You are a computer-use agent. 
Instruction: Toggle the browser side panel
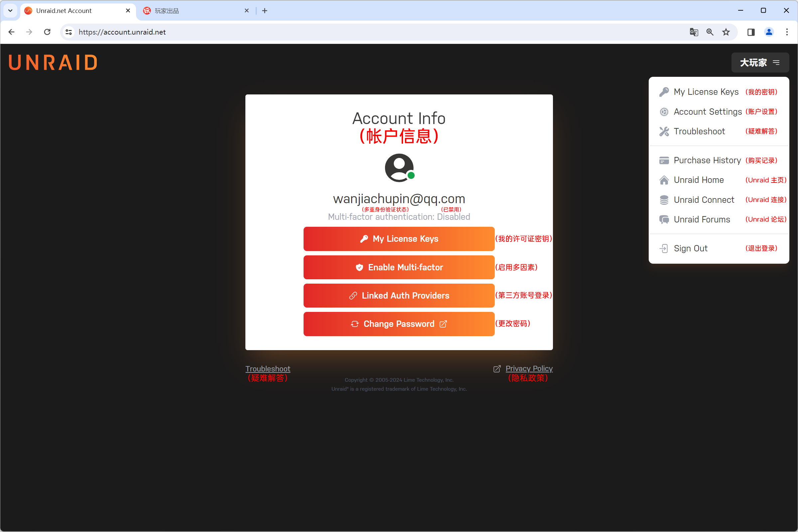tap(751, 32)
